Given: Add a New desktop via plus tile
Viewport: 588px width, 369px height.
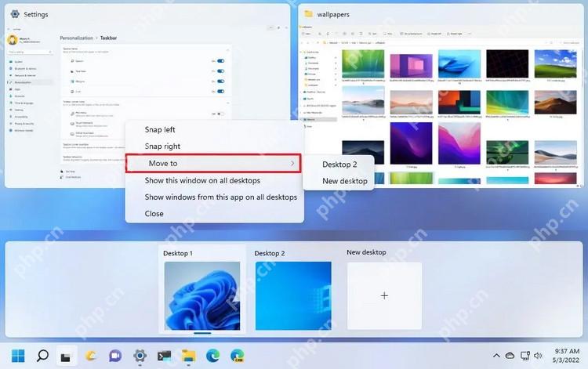Looking at the screenshot, I should pos(384,295).
